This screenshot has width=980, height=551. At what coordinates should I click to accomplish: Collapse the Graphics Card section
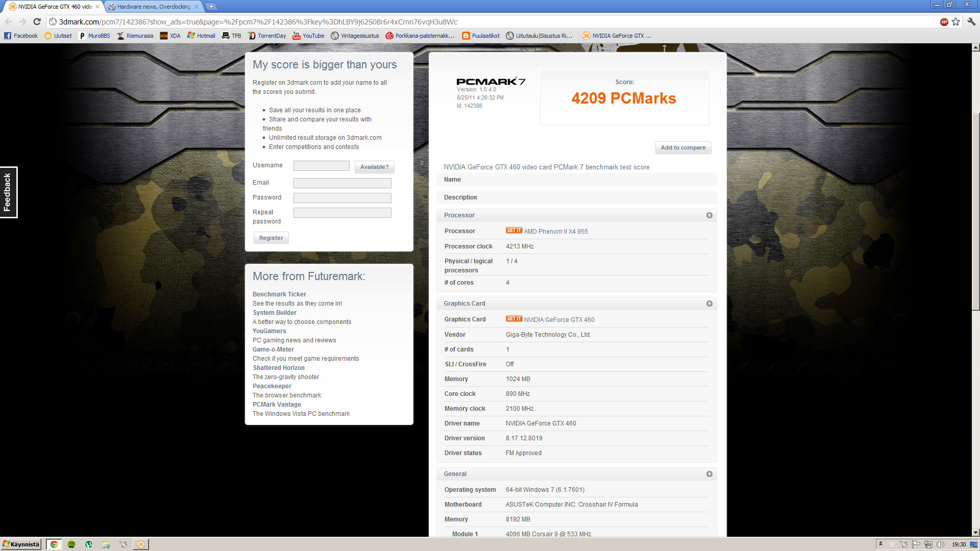tap(709, 304)
